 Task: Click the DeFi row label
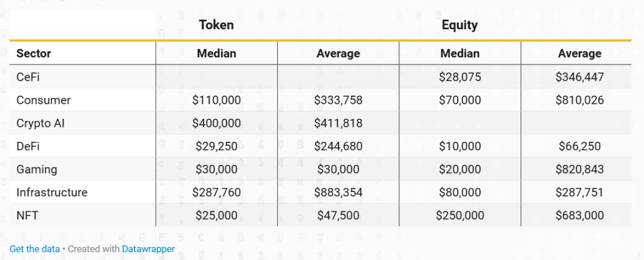(x=29, y=146)
